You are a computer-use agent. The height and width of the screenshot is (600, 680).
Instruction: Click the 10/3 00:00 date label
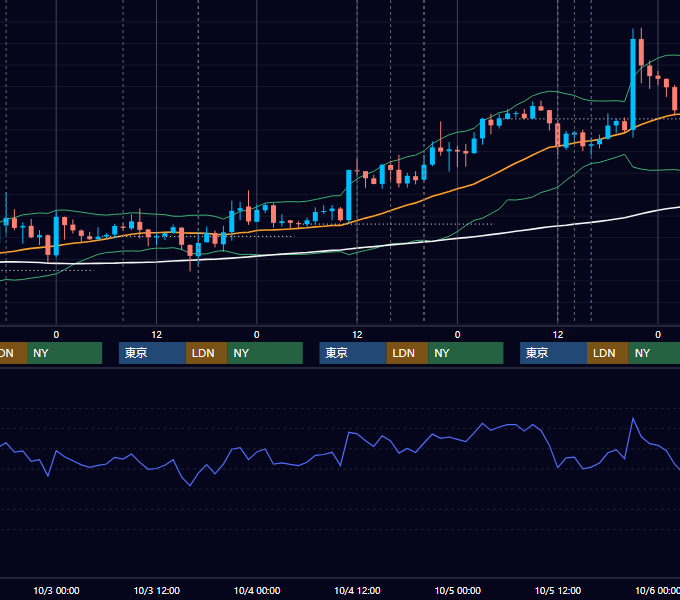click(x=56, y=590)
